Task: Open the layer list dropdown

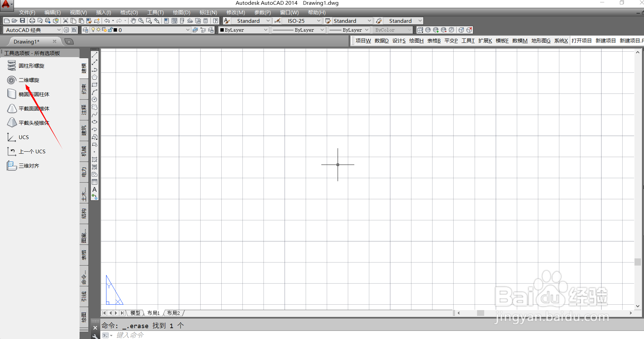Action: 188,30
